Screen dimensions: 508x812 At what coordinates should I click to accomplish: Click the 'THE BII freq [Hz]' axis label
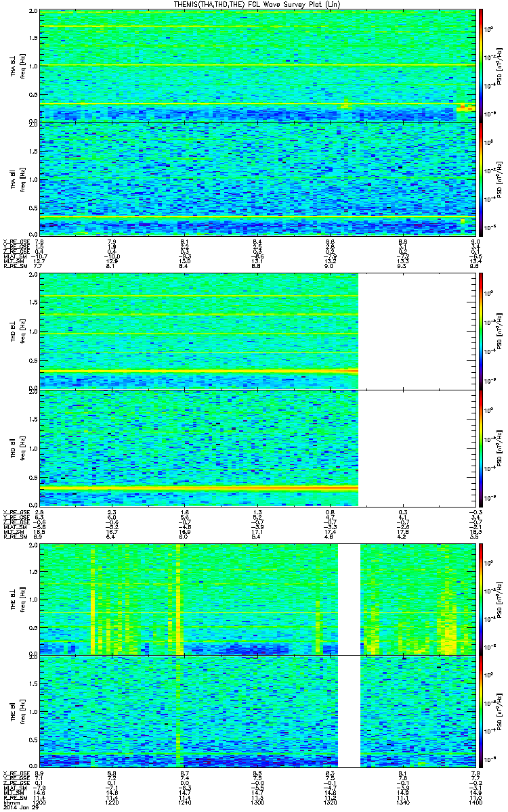click(17, 711)
